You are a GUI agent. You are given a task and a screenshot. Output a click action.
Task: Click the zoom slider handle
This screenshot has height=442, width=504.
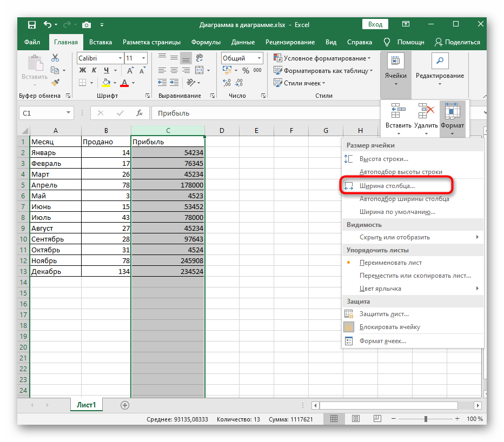[x=426, y=419]
